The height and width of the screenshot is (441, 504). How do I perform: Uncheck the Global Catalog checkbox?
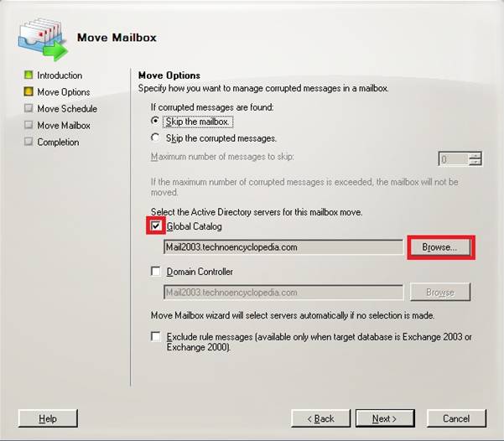(x=156, y=226)
